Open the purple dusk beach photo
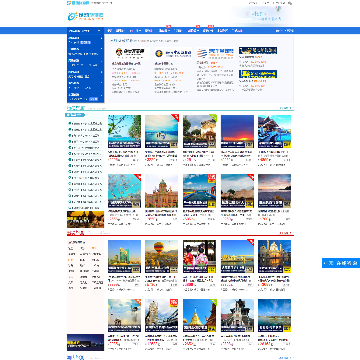The image size is (360, 360). [274, 191]
